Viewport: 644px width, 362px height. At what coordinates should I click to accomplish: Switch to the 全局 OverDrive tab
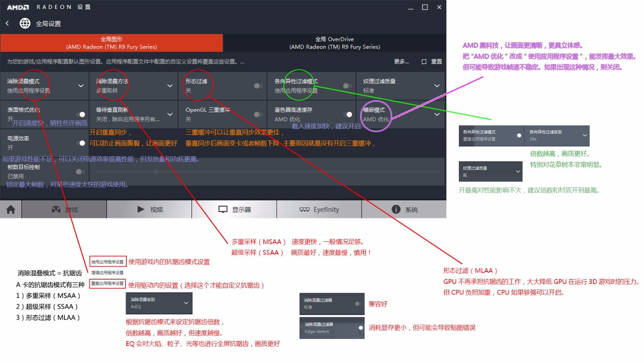pos(334,43)
